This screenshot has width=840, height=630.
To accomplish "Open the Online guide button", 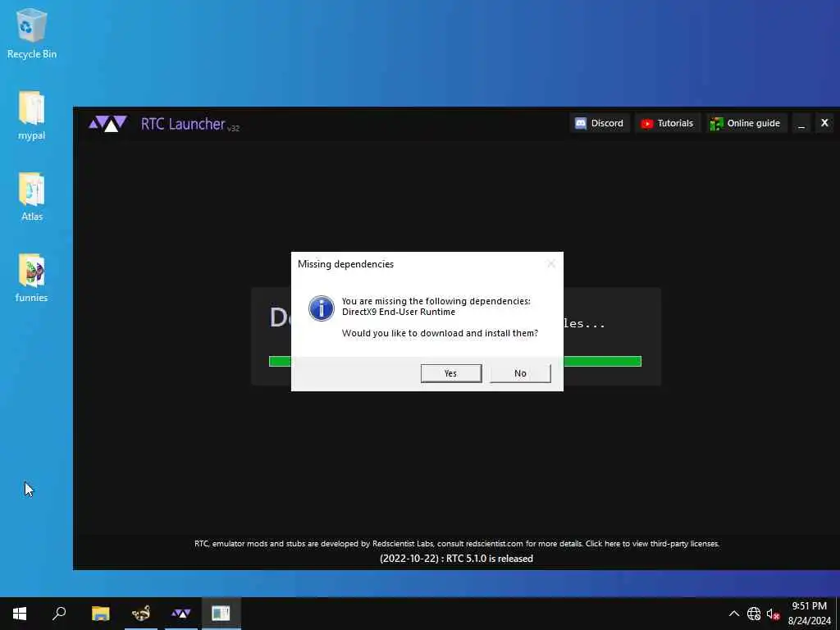I will [746, 123].
